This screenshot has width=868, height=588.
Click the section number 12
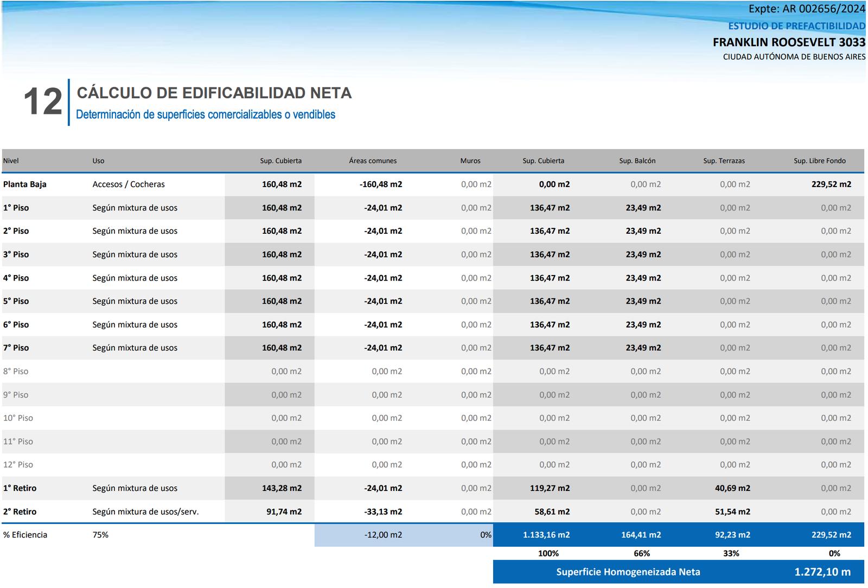tap(43, 101)
